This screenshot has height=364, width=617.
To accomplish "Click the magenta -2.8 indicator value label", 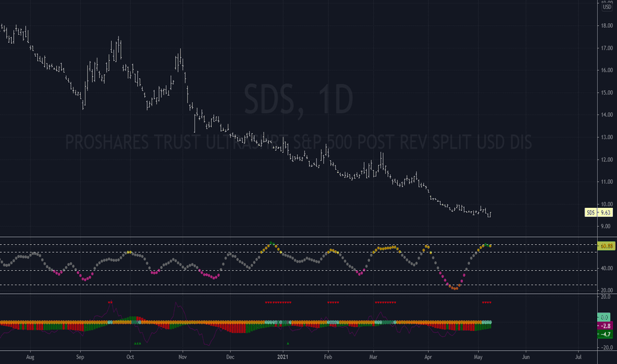I will point(605,326).
